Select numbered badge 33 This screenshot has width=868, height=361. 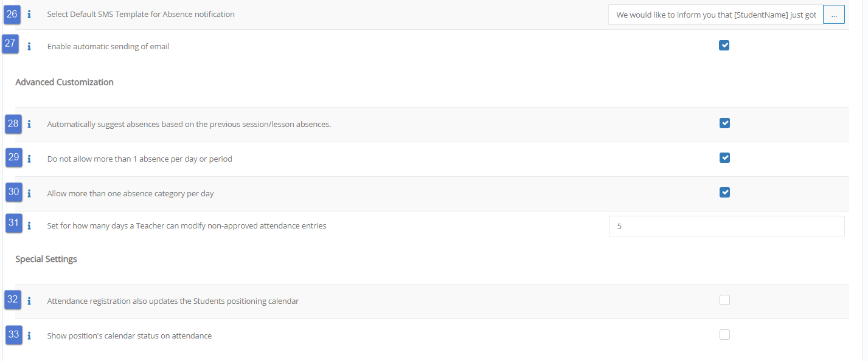pyautogui.click(x=13, y=334)
